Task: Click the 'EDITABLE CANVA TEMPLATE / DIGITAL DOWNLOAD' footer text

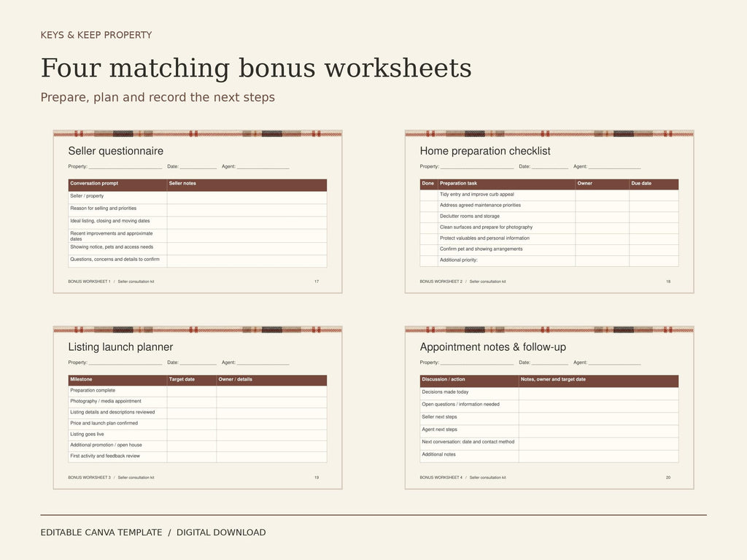Action: tap(153, 532)
